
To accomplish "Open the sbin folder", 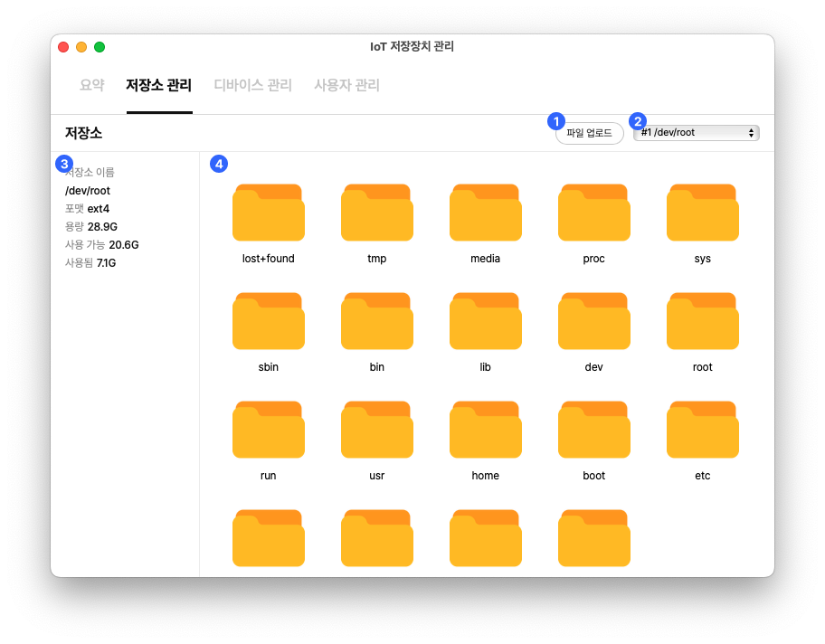I will (x=269, y=321).
